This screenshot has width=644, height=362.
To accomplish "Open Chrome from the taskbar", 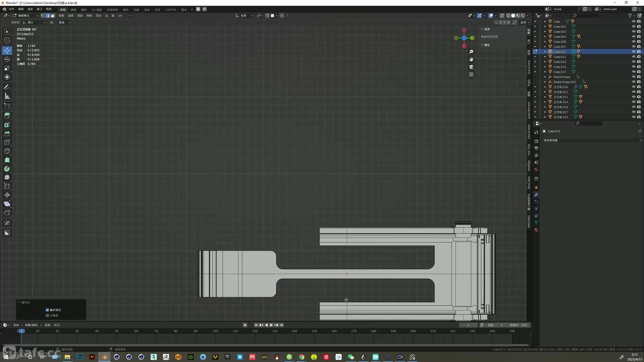I will 302,357.
